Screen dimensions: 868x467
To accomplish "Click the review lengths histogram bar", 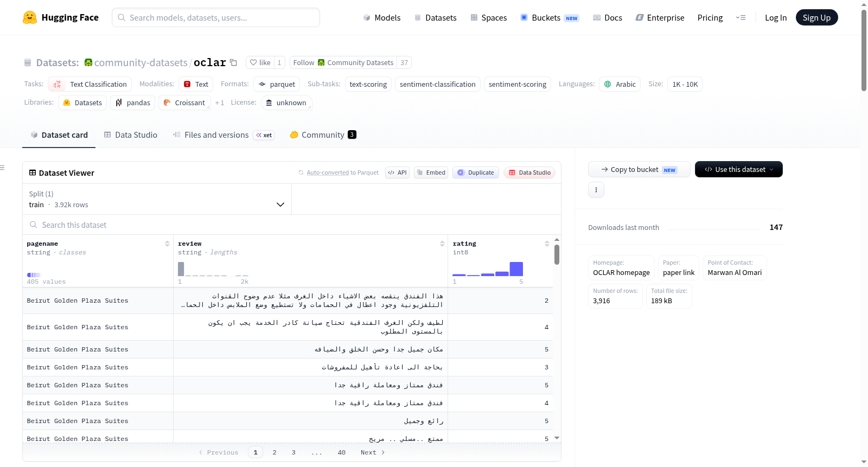I will (x=181, y=269).
